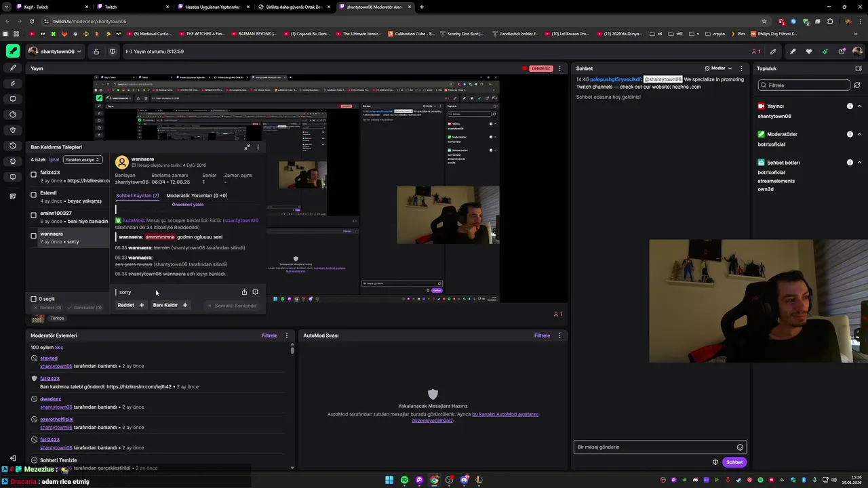868x488 pixels.
Task: Collapse the Sohbet botları group
Action: [859, 163]
